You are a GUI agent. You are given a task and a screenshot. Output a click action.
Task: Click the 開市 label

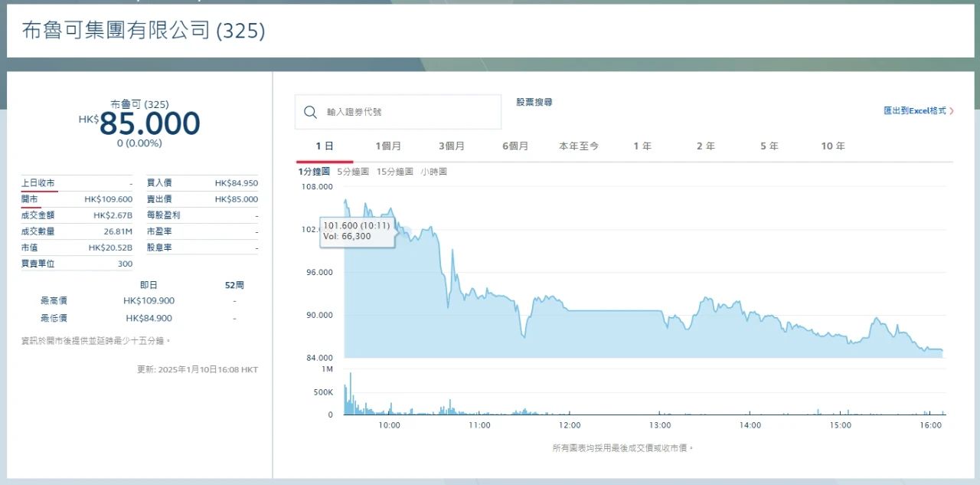29,199
